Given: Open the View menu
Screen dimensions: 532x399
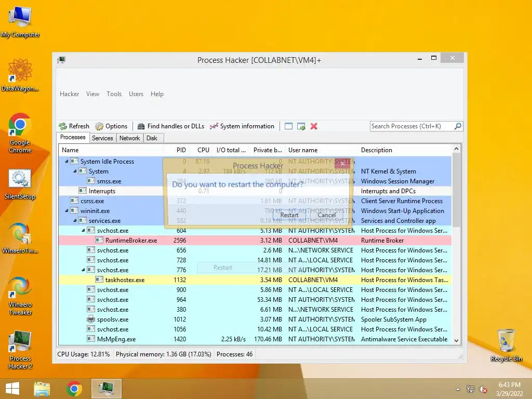Looking at the screenshot, I should pyautogui.click(x=92, y=94).
